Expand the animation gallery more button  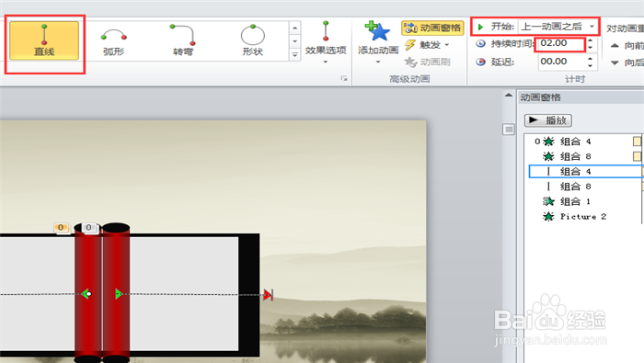click(294, 54)
